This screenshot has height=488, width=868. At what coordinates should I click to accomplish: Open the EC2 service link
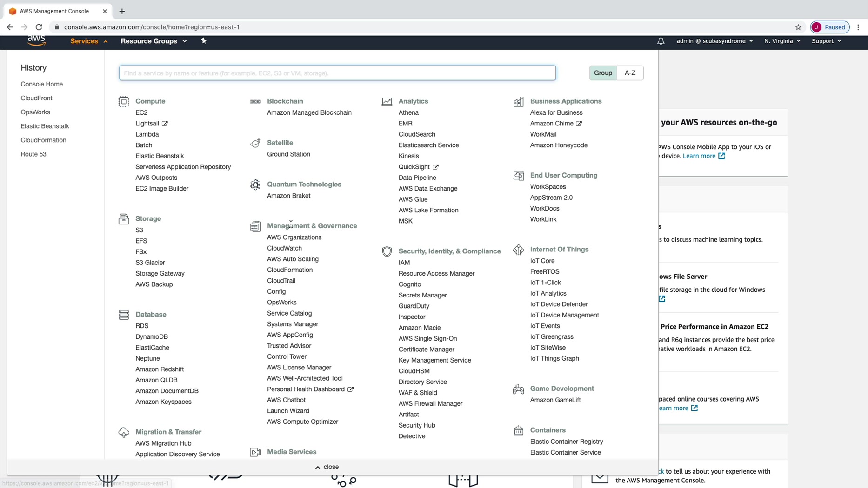[x=141, y=112]
